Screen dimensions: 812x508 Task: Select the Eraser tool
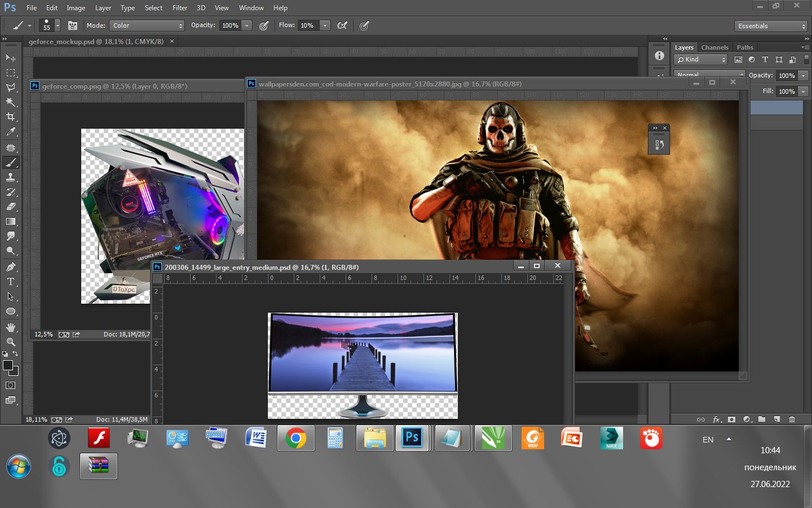(11, 207)
